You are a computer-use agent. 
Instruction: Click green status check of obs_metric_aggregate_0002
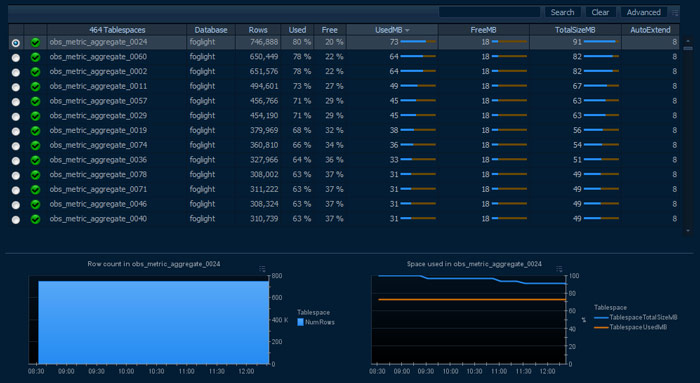35,72
